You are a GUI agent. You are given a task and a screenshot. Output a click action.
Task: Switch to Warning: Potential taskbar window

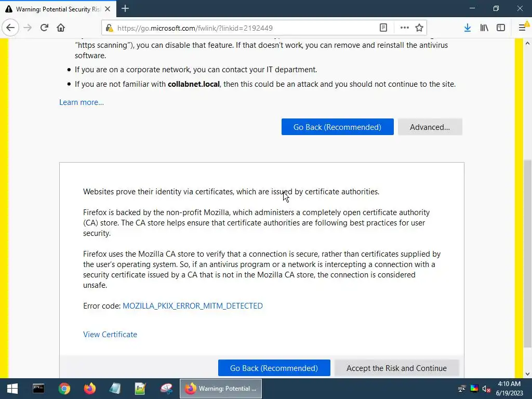(220, 389)
